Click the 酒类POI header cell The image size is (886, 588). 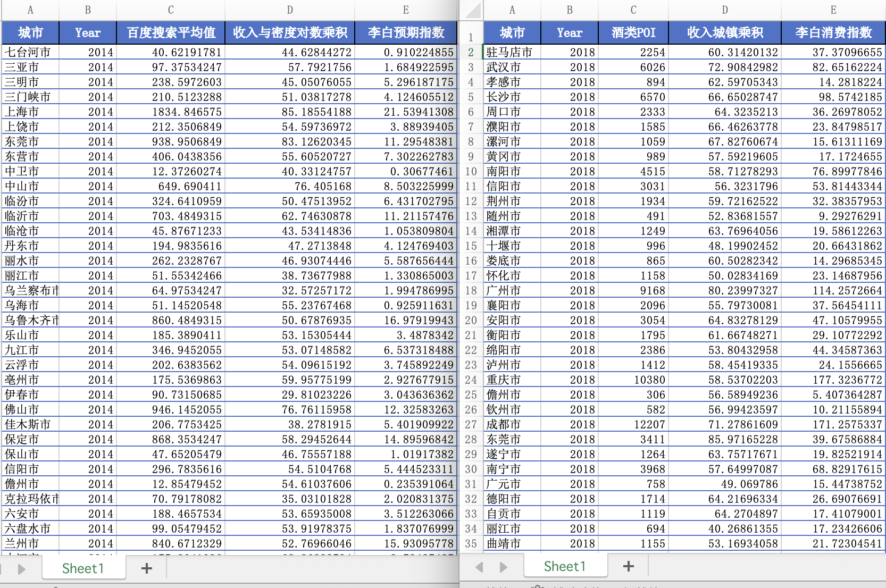pos(633,32)
